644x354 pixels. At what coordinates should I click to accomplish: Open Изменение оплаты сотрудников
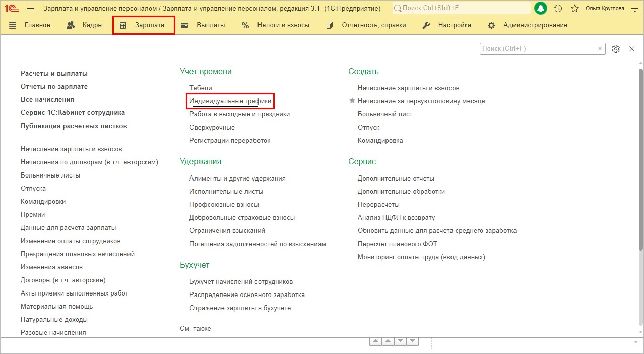(71, 241)
